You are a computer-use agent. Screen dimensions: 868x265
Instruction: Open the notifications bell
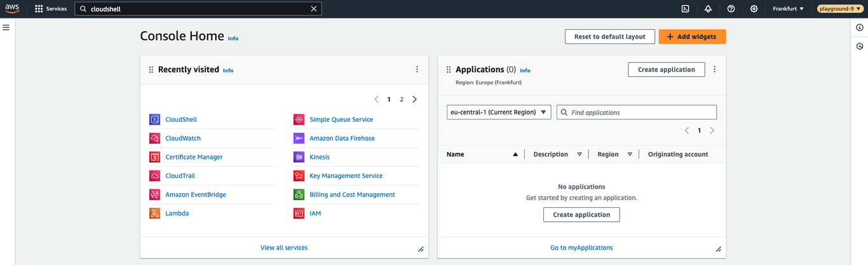click(708, 9)
